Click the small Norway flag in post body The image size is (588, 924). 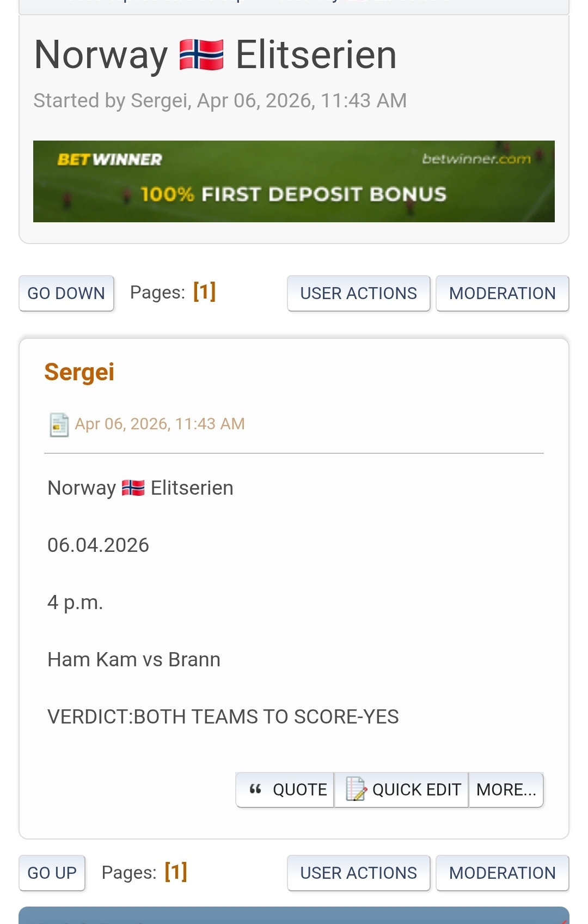[x=133, y=488]
